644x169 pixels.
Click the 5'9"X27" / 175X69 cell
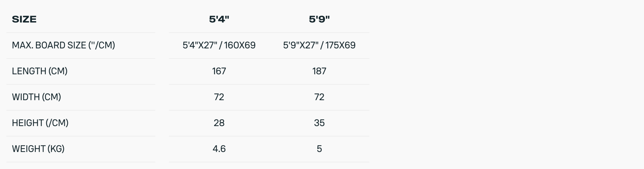(319, 45)
